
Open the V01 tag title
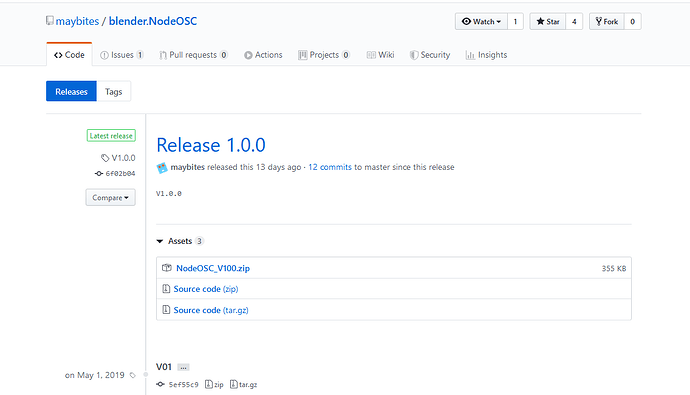[x=164, y=367]
